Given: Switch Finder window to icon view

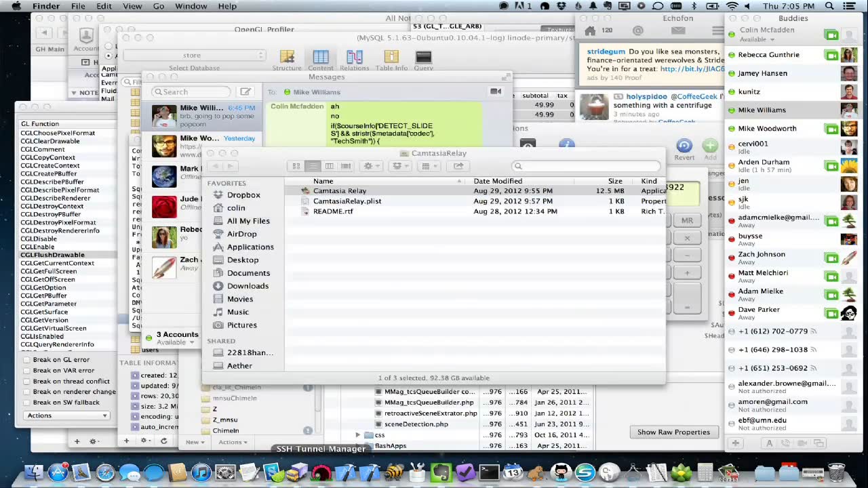Looking at the screenshot, I should [296, 166].
